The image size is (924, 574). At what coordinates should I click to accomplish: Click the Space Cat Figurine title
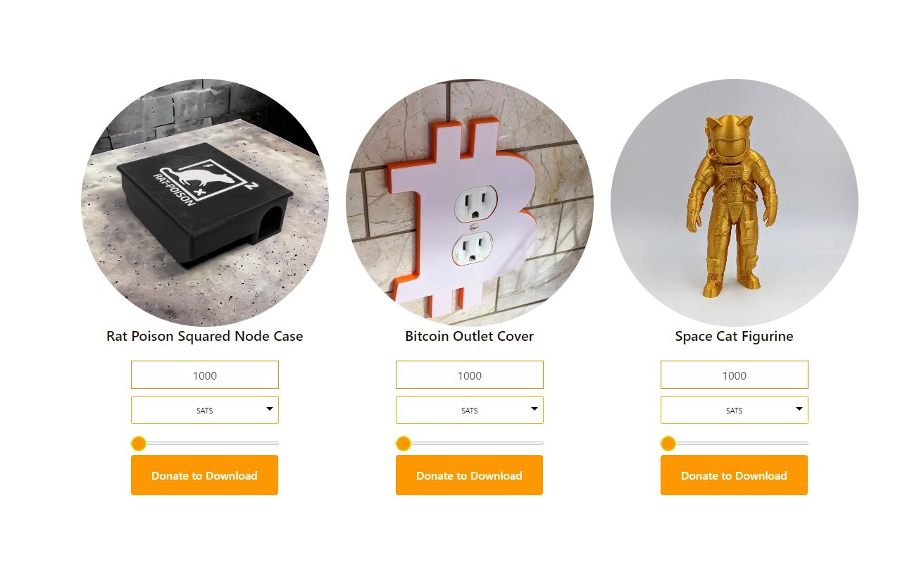734,336
